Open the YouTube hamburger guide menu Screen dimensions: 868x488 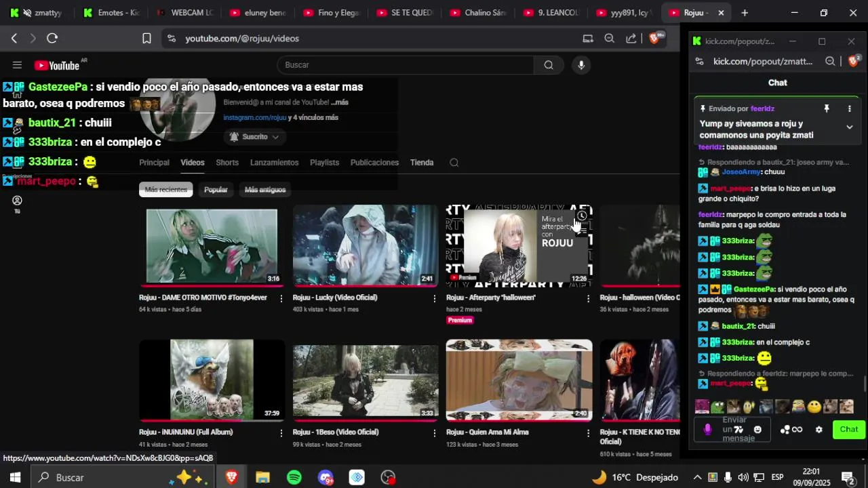coord(17,65)
